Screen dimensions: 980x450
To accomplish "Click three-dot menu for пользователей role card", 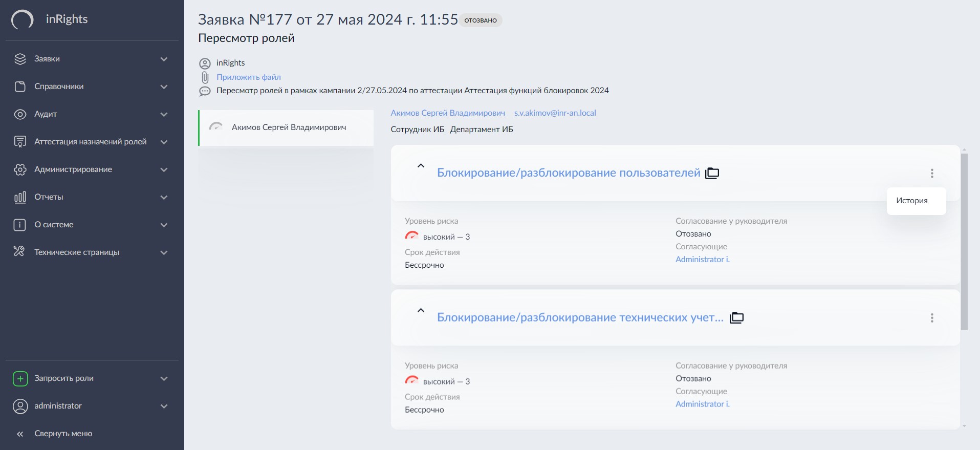I will [x=932, y=174].
